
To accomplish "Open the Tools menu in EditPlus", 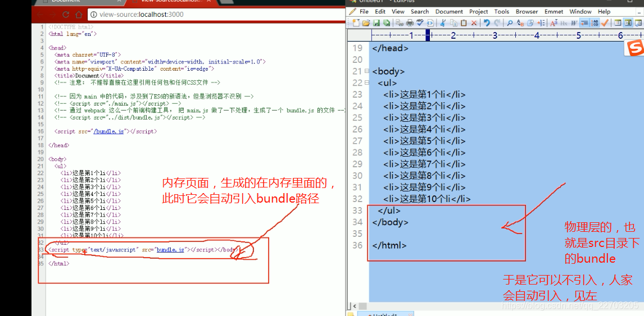I will click(501, 11).
